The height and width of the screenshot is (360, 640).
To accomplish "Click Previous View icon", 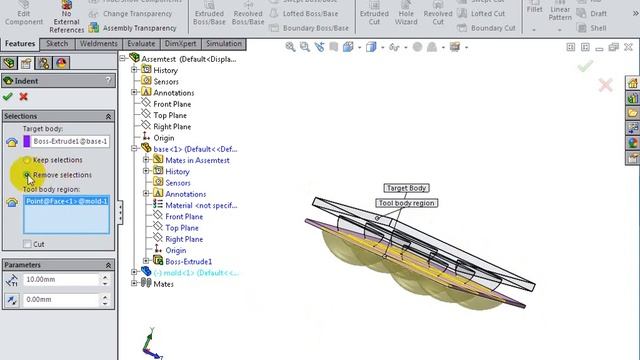I will click(x=319, y=47).
